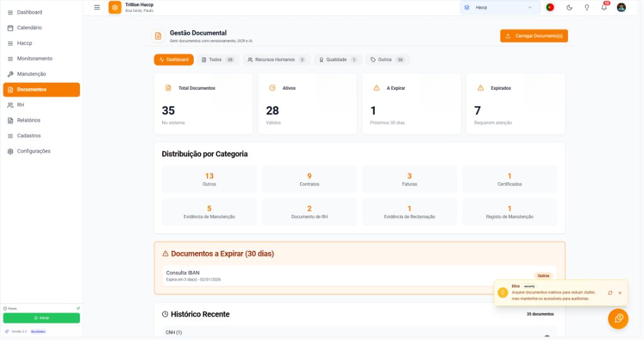
Task: Open Cadastros in the sidebar
Action: [x=41, y=136]
